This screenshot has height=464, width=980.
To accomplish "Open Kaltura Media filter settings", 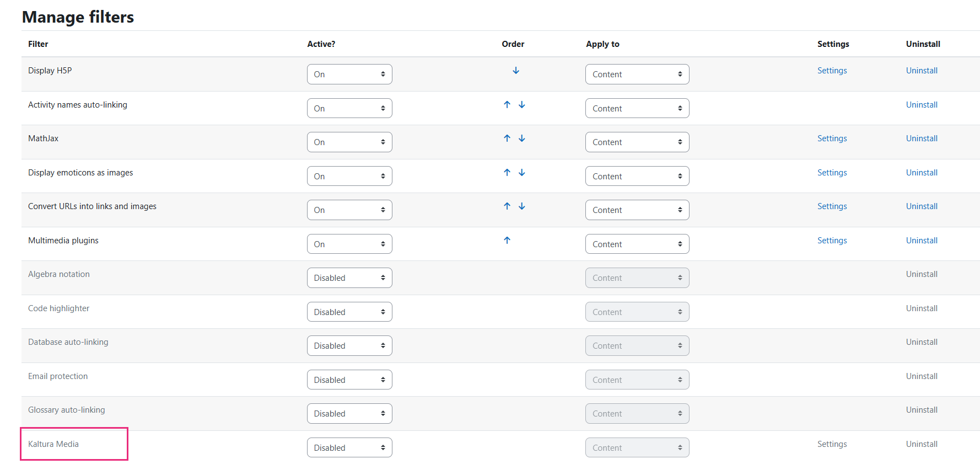I will (x=832, y=444).
